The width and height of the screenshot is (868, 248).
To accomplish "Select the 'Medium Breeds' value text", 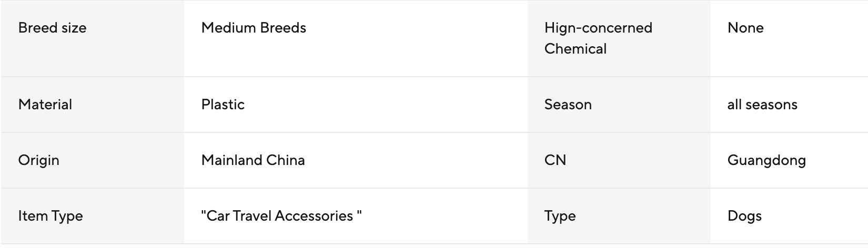I will click(254, 28).
